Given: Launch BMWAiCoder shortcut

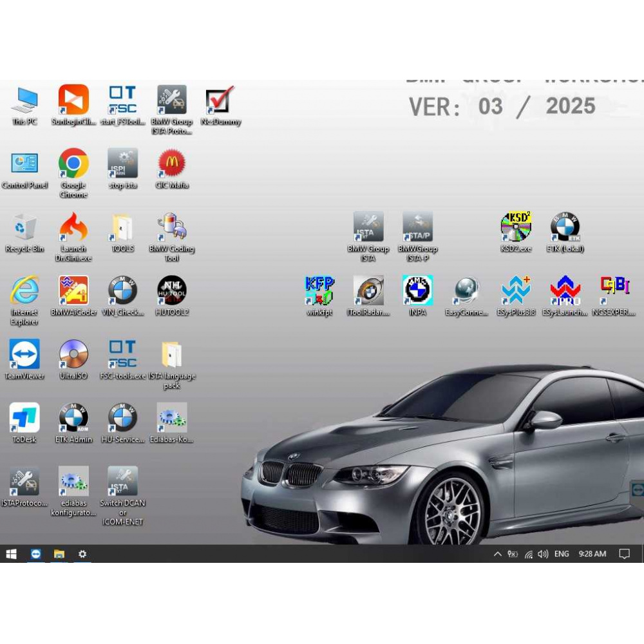Looking at the screenshot, I should (73, 296).
